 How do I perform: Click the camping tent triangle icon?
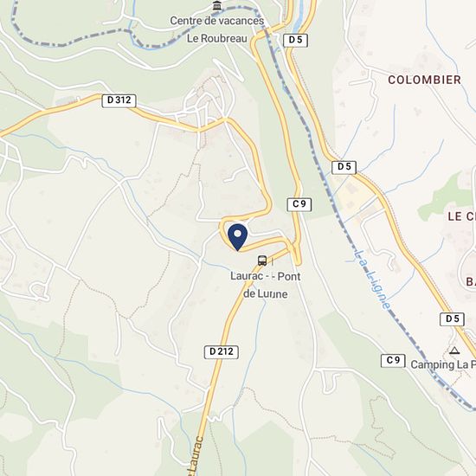click(x=454, y=351)
